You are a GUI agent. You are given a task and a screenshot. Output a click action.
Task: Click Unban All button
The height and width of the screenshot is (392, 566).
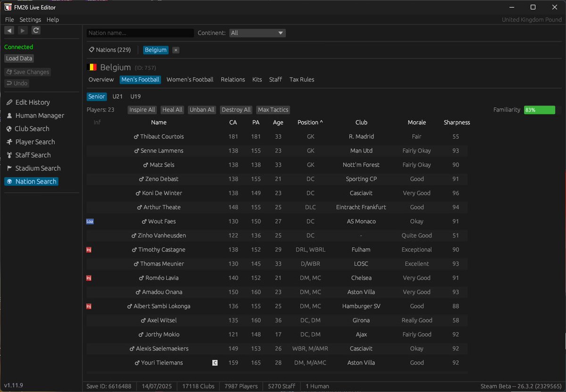(202, 110)
